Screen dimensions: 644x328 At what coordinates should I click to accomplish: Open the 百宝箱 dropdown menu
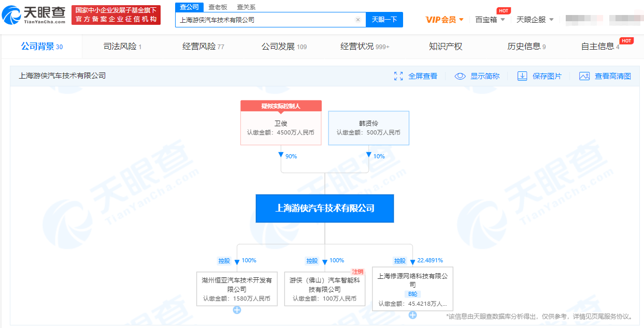[490, 20]
